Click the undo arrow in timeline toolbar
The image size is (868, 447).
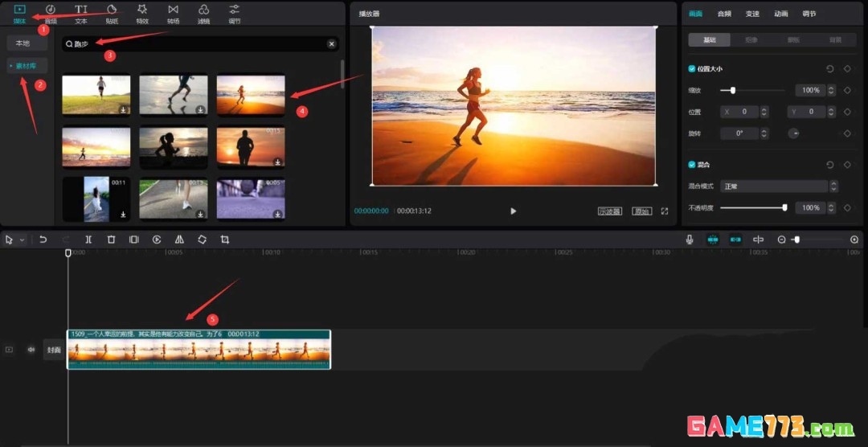point(43,240)
